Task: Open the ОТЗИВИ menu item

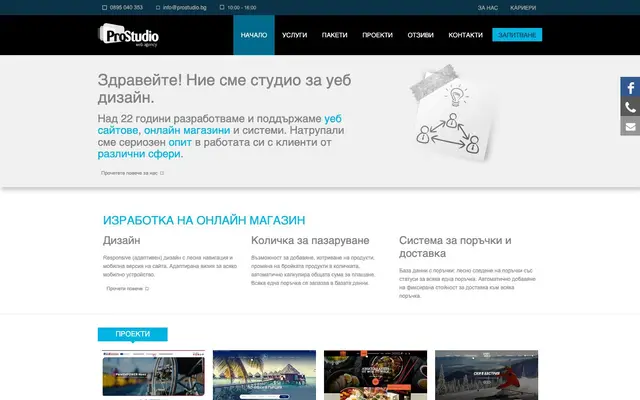Action: pos(420,35)
